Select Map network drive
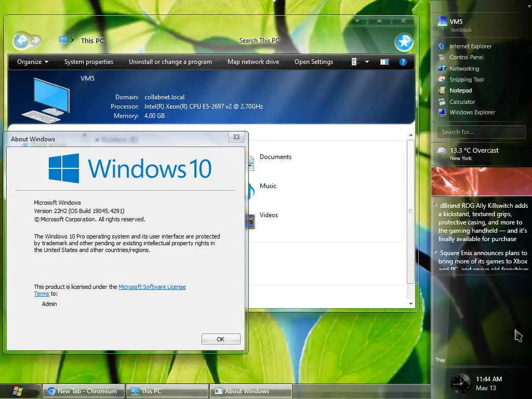Screen dimensions: 532x399 [253, 62]
